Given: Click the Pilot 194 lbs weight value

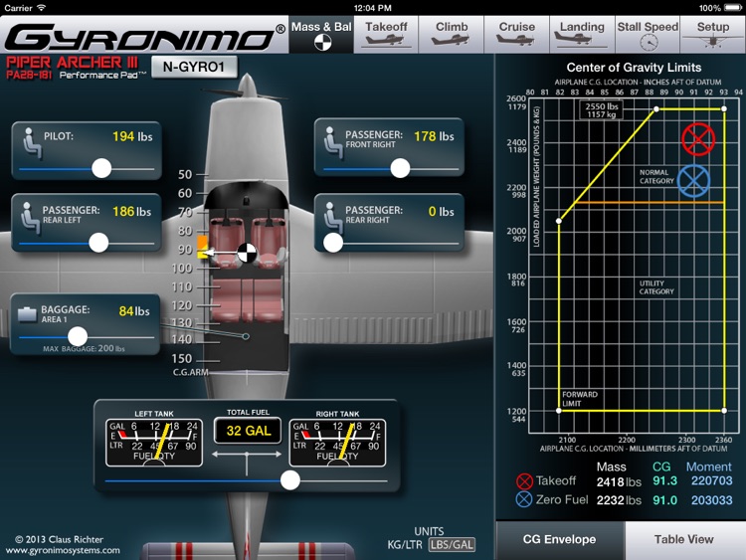Looking at the screenshot, I should pos(132,136).
